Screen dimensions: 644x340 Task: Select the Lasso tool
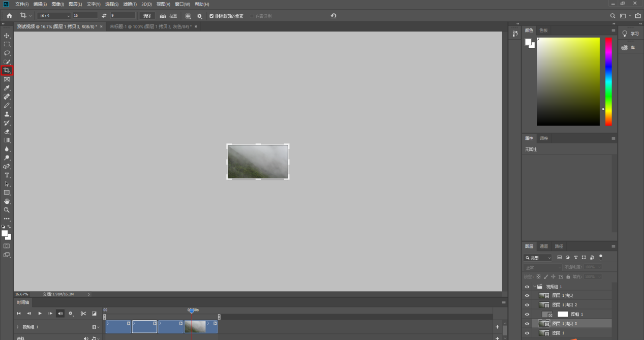[x=7, y=53]
